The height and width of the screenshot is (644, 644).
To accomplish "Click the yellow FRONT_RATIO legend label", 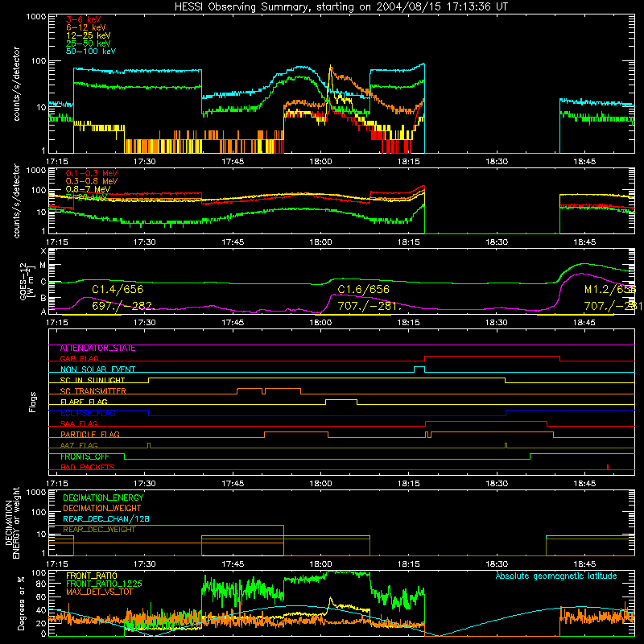I will pos(91,576).
